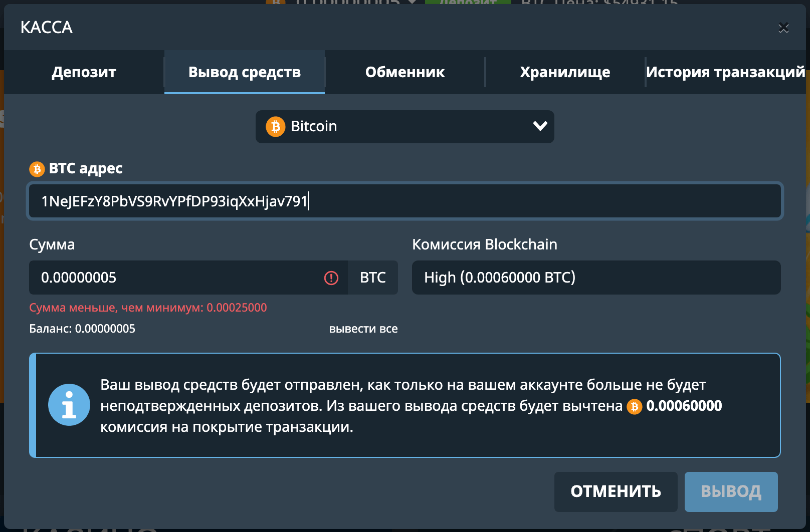The image size is (810, 532).
Task: Click the blue info icon
Action: click(69, 405)
